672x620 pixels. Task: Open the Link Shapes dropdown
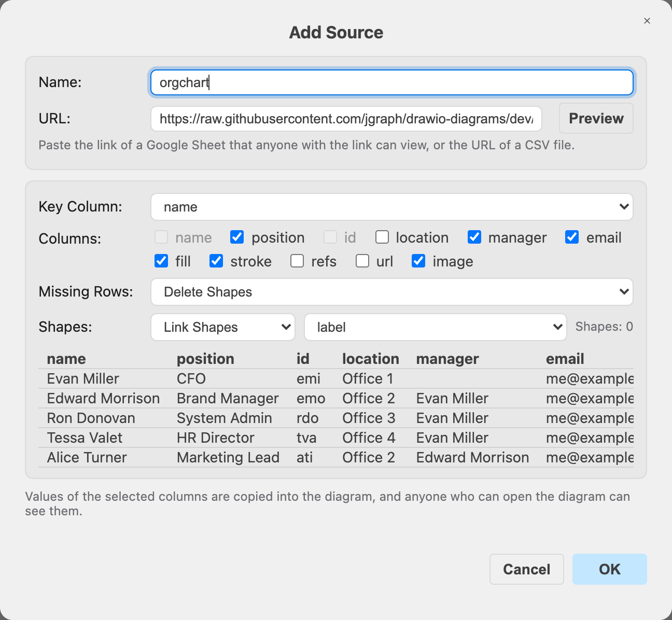pyautogui.click(x=223, y=327)
